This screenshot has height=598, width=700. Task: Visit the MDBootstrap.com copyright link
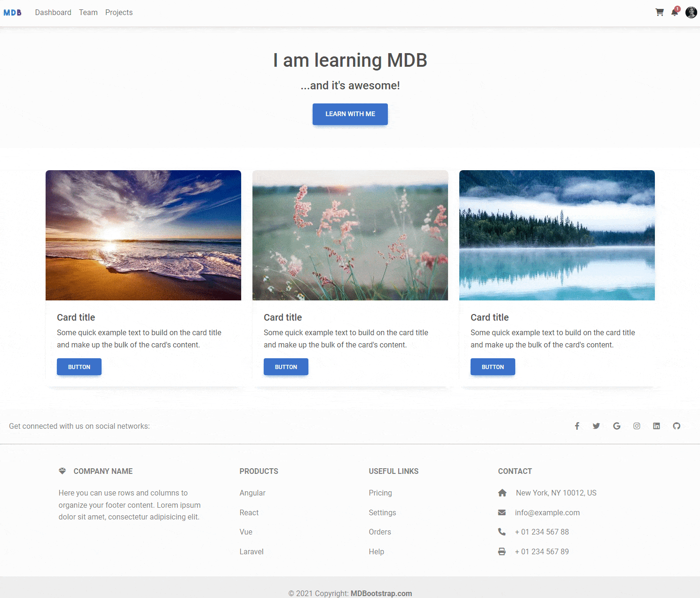click(381, 593)
